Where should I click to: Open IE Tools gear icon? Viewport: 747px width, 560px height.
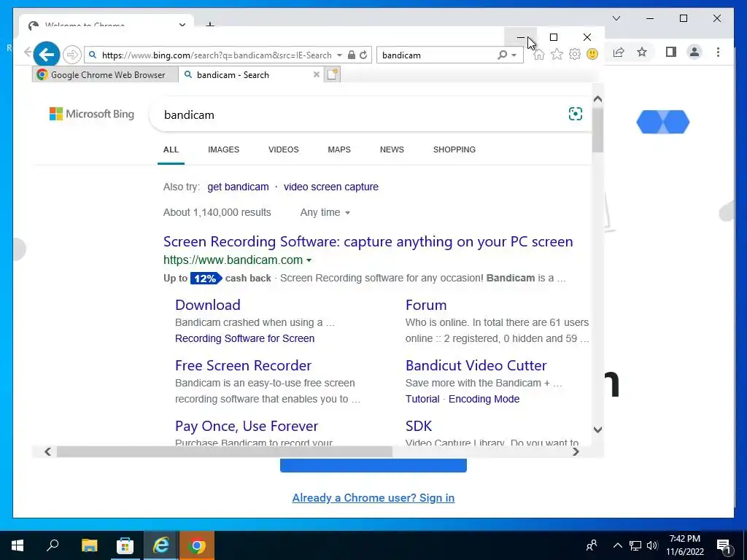click(x=575, y=54)
